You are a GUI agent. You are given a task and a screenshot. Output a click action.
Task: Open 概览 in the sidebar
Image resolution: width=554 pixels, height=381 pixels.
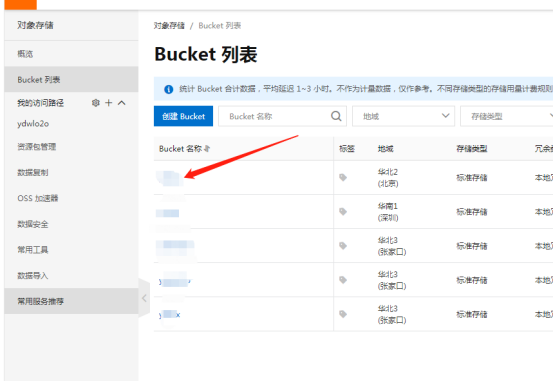click(71, 54)
